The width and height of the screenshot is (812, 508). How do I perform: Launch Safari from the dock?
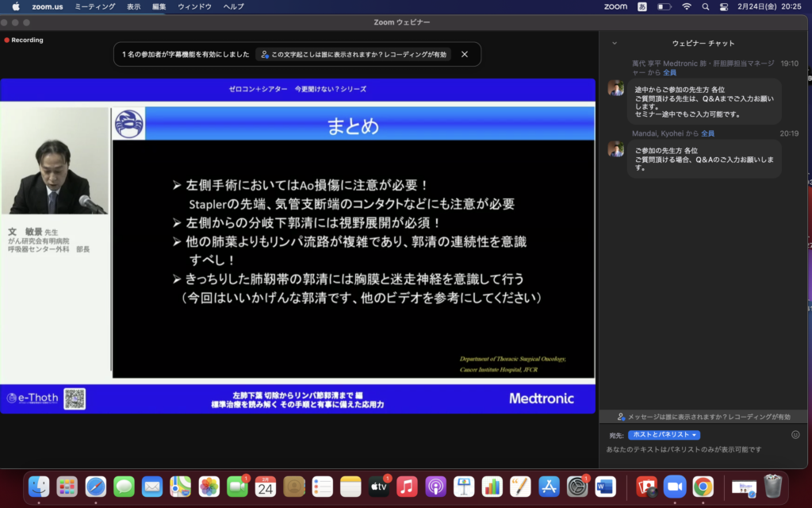(96, 486)
